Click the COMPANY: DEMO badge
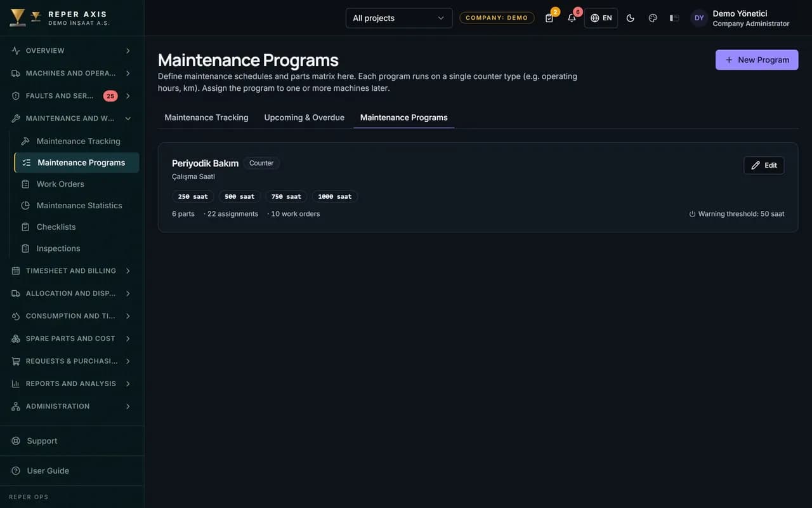Image resolution: width=812 pixels, height=508 pixels. pos(497,18)
